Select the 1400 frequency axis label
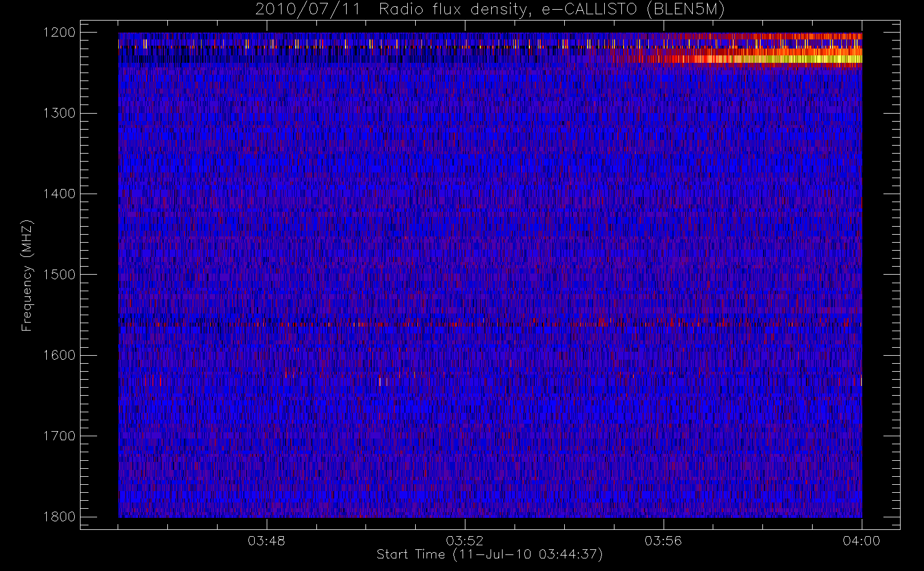The image size is (924, 571). (x=59, y=194)
